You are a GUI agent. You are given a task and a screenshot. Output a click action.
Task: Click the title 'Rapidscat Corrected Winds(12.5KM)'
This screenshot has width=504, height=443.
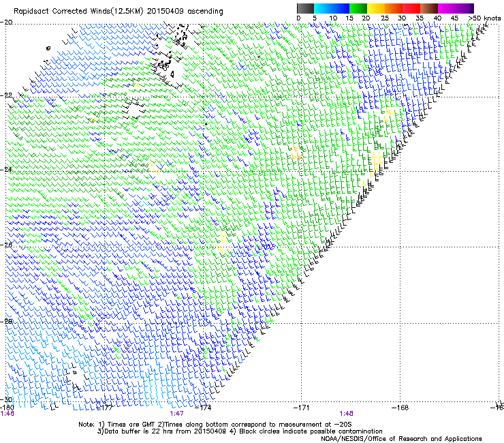[79, 12]
